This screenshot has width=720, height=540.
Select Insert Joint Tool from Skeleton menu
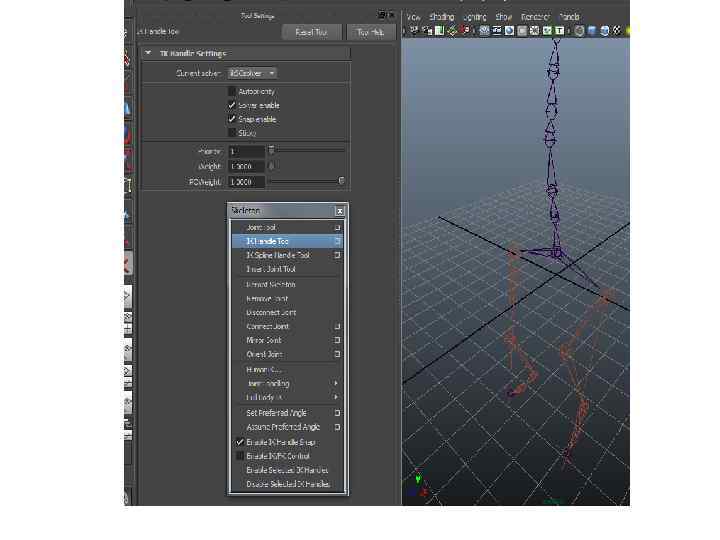271,269
